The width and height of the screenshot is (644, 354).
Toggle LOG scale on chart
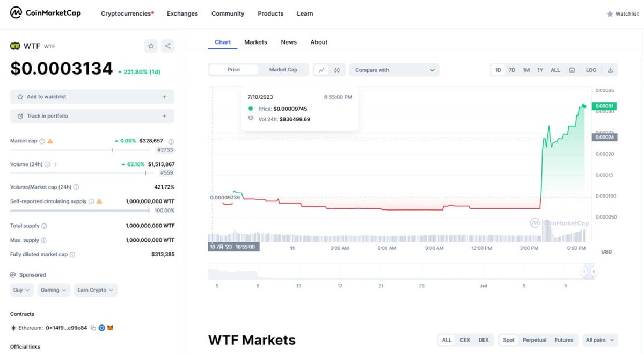(591, 70)
